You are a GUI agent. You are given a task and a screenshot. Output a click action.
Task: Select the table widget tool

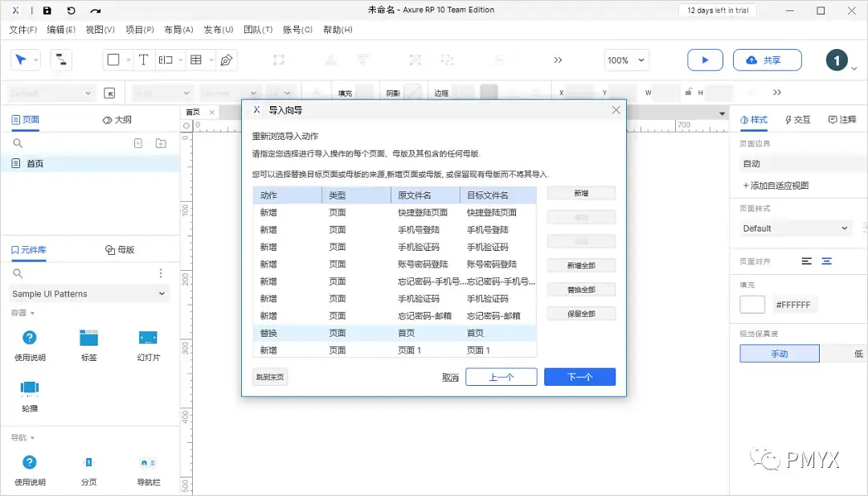(x=198, y=59)
